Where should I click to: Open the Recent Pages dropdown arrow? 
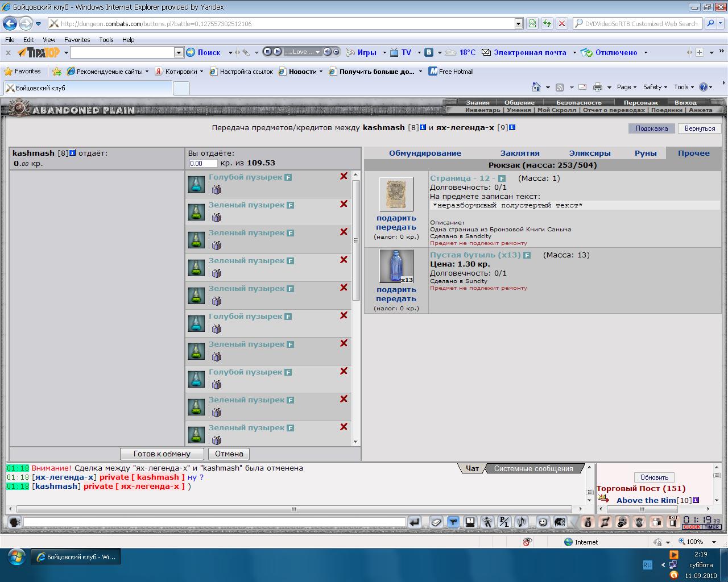click(39, 24)
